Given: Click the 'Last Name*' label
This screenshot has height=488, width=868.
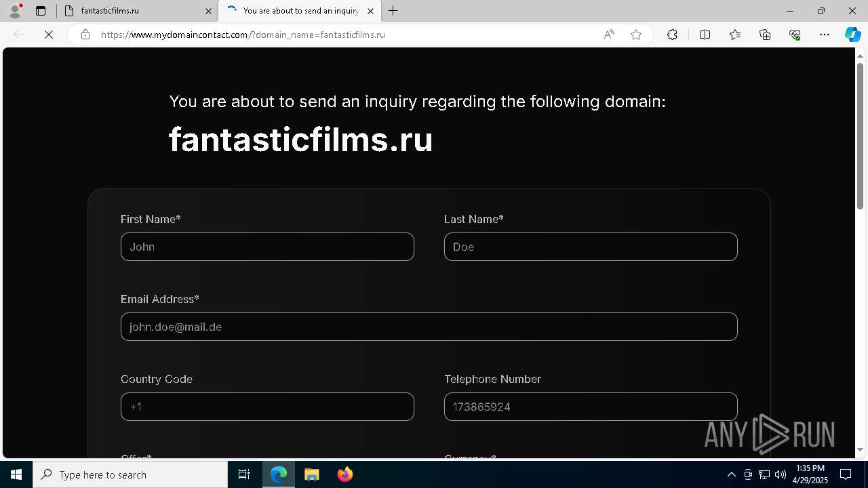Looking at the screenshot, I should (474, 219).
